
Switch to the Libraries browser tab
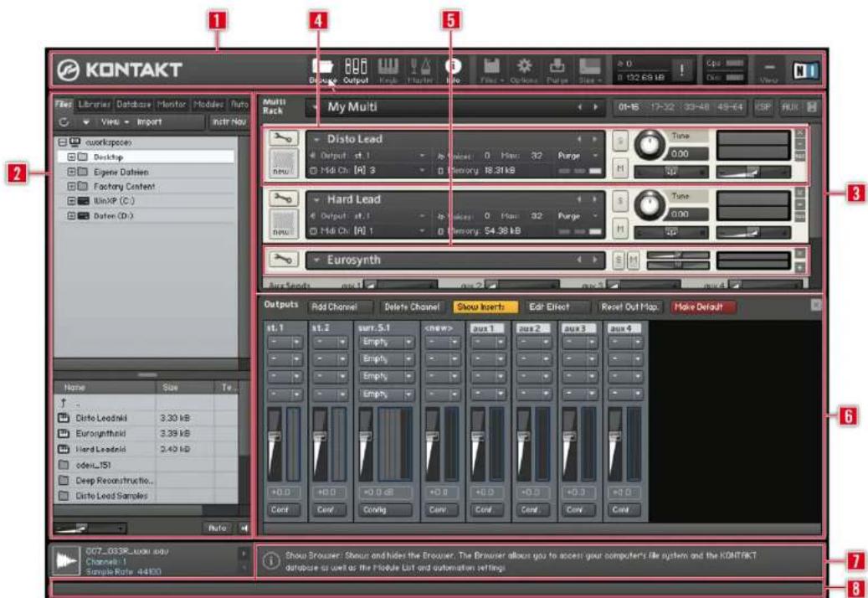(x=94, y=104)
